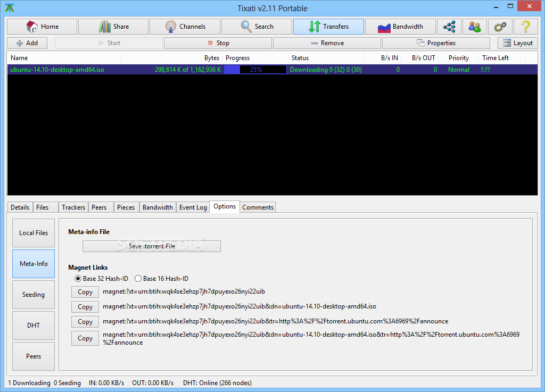The height and width of the screenshot is (392, 545).
Task: Open the Pieces tab
Action: (126, 207)
